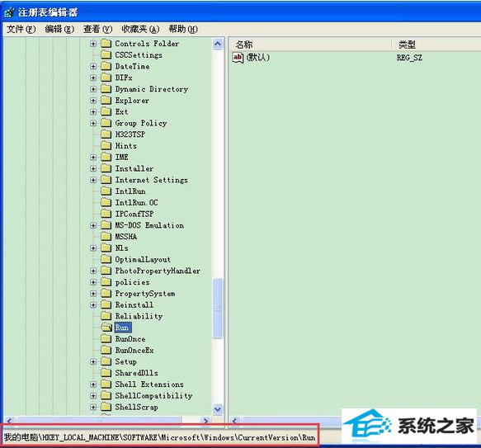481x448 pixels.
Task: Select the MSSHA folder icon
Action: (106, 237)
